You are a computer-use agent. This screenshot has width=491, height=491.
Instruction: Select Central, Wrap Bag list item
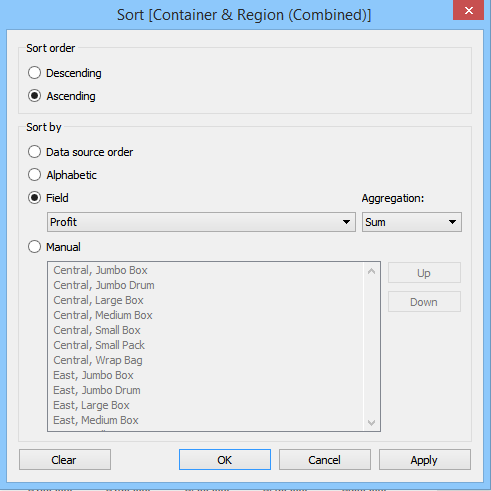[x=98, y=360]
